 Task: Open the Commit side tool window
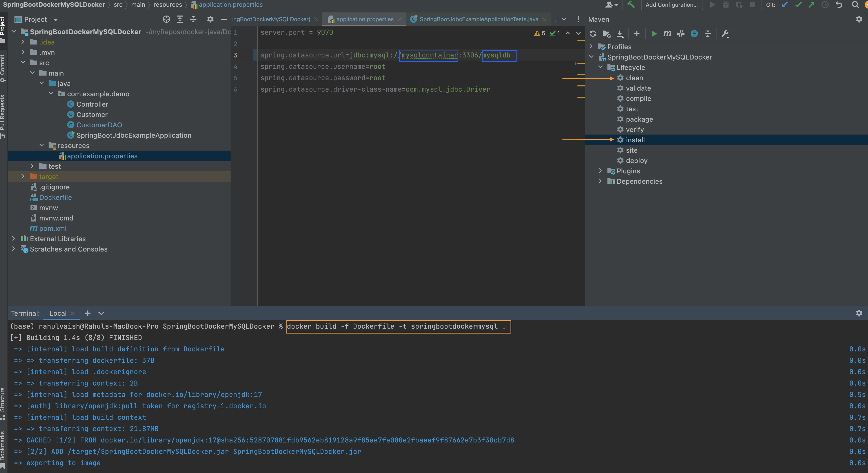coord(3,68)
